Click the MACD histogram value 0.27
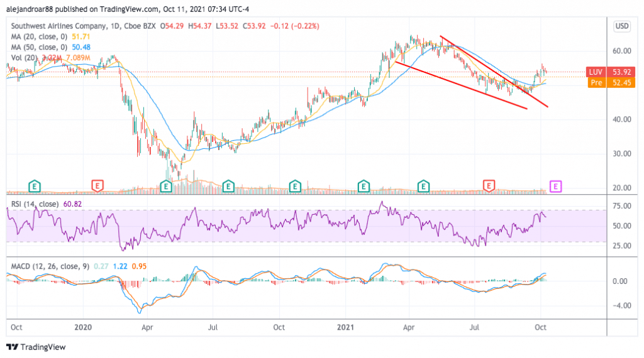 (x=101, y=266)
